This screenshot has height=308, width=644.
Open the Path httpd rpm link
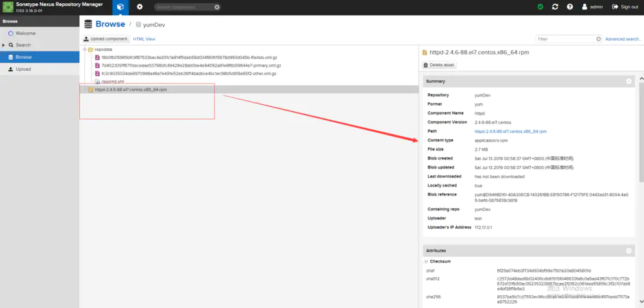(x=511, y=132)
